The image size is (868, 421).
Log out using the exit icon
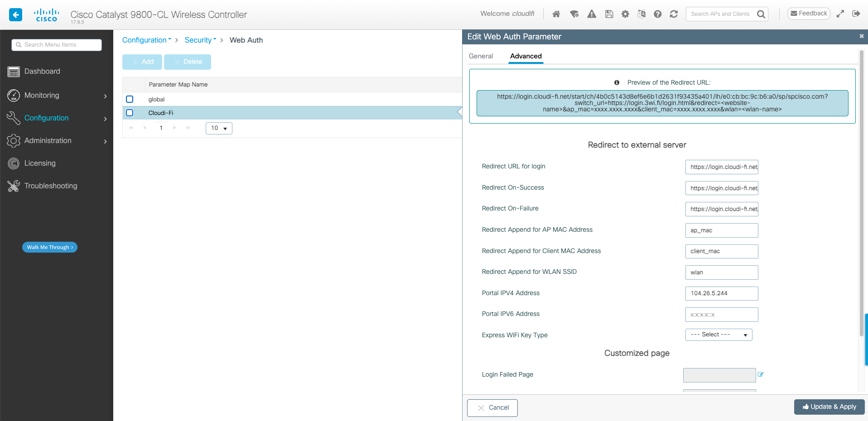(856, 14)
